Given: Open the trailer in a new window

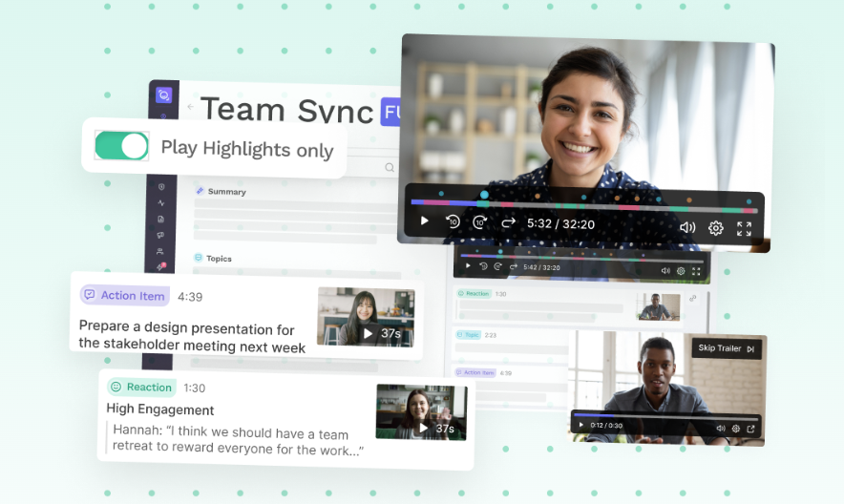Looking at the screenshot, I should [x=750, y=429].
